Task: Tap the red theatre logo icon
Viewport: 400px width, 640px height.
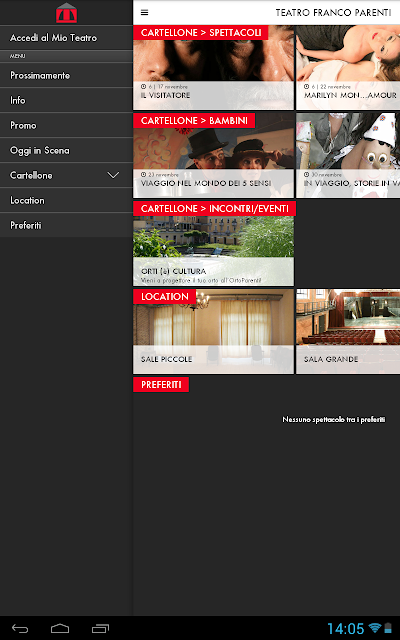Action: (x=67, y=13)
